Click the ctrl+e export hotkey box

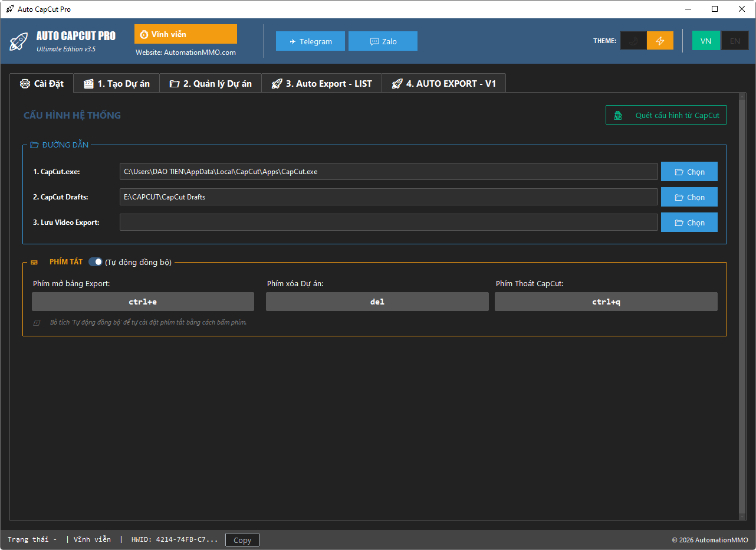[x=143, y=302]
